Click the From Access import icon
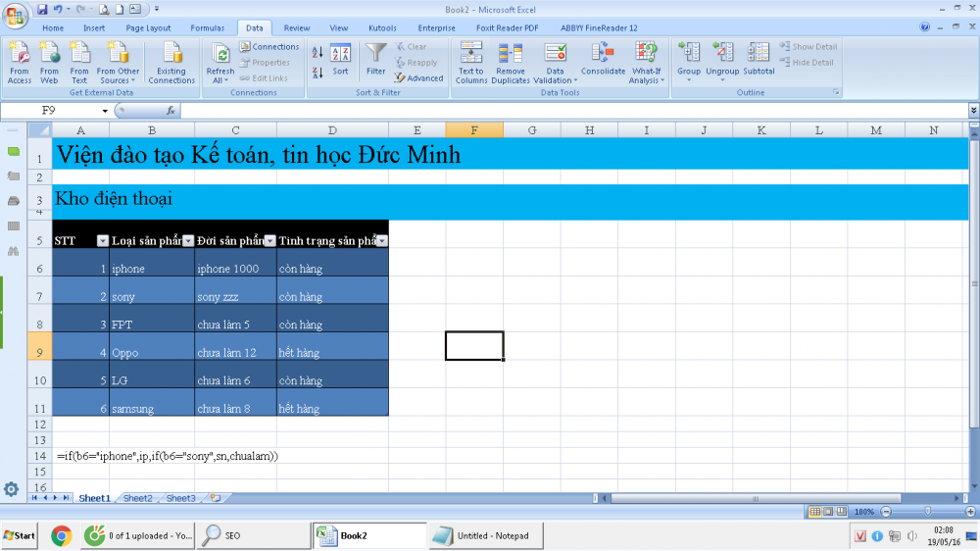The width and height of the screenshot is (980, 551). [x=20, y=62]
